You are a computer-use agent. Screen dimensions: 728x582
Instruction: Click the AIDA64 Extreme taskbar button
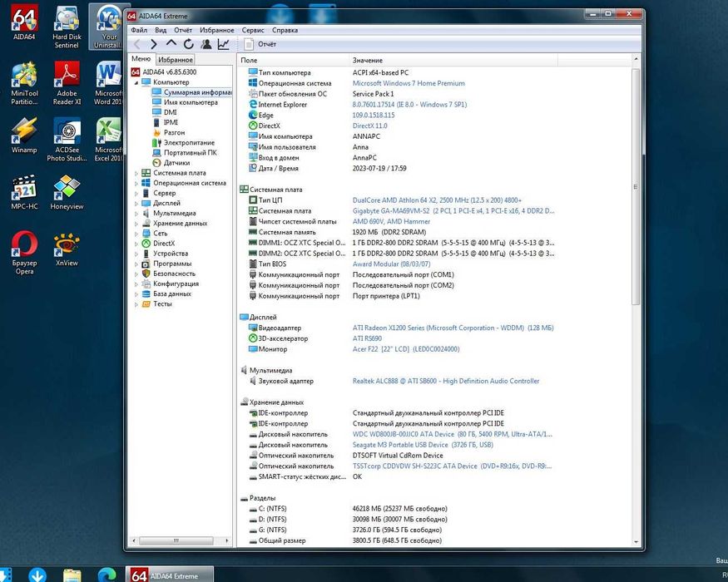click(x=170, y=575)
